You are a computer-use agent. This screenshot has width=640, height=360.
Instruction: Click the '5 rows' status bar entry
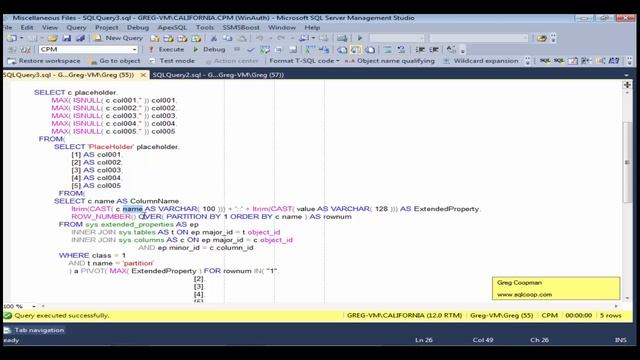point(611,316)
